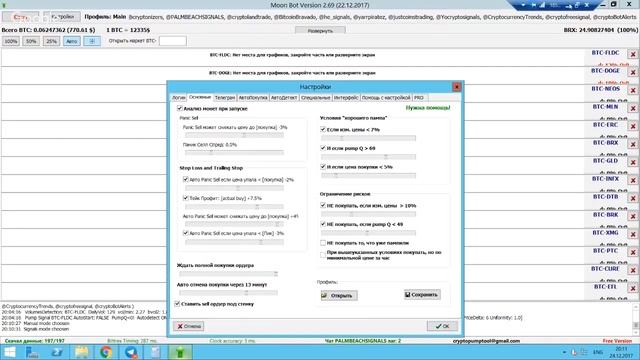The image size is (640, 360).
Task: Toggle 'Тейк Профит: [actual buy]' checkbox
Action: [x=186, y=198]
